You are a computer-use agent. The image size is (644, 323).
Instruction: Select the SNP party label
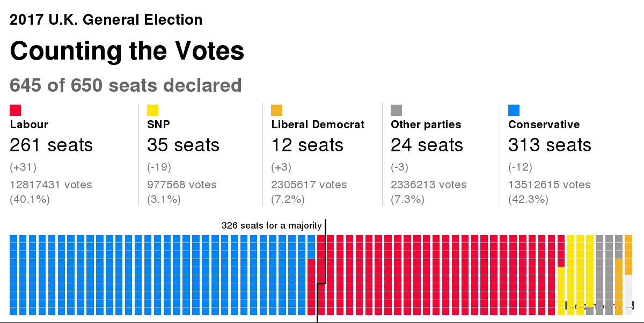pos(158,124)
